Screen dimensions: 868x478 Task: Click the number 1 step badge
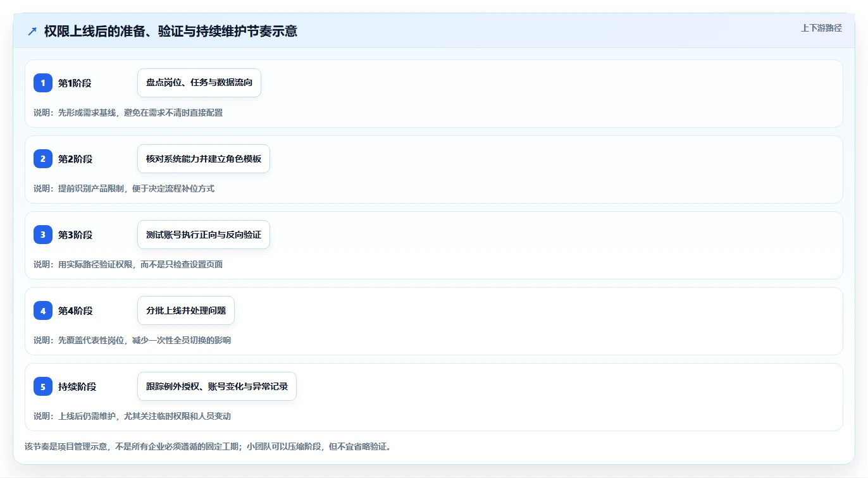[x=43, y=83]
